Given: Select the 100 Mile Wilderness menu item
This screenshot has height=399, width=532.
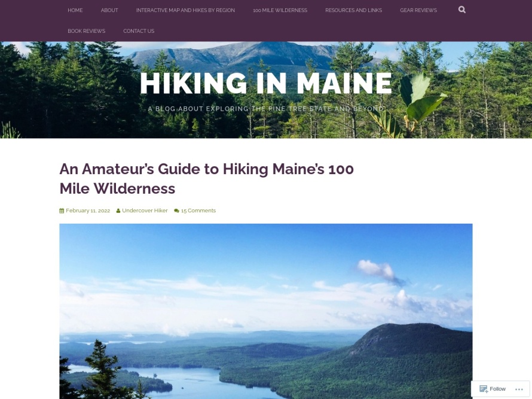Looking at the screenshot, I should (280, 10).
